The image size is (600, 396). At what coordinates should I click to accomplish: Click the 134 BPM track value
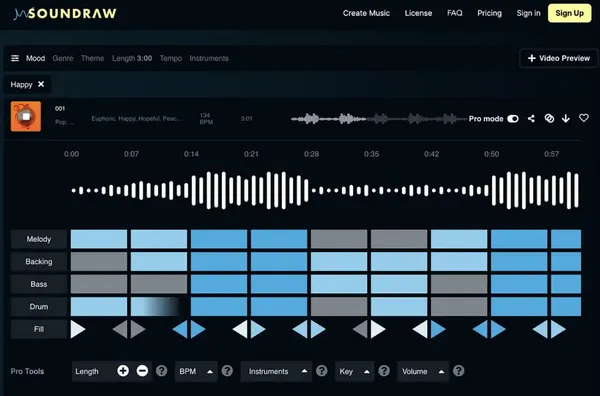point(206,119)
